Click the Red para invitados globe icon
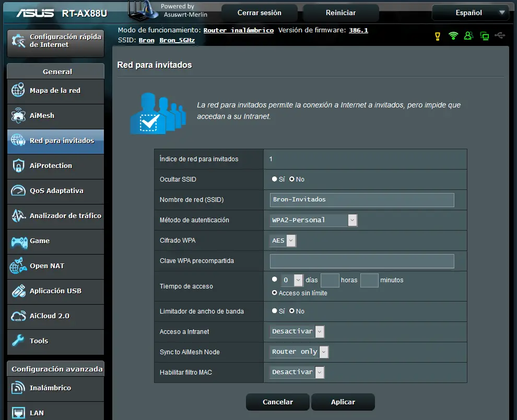This screenshot has height=420, width=517. click(18, 140)
